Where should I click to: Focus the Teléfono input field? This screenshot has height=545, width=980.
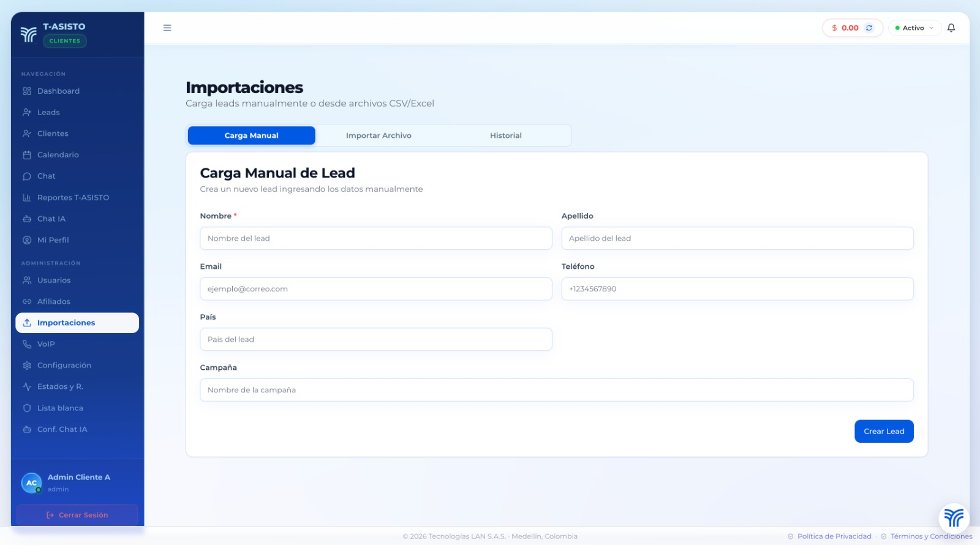737,289
